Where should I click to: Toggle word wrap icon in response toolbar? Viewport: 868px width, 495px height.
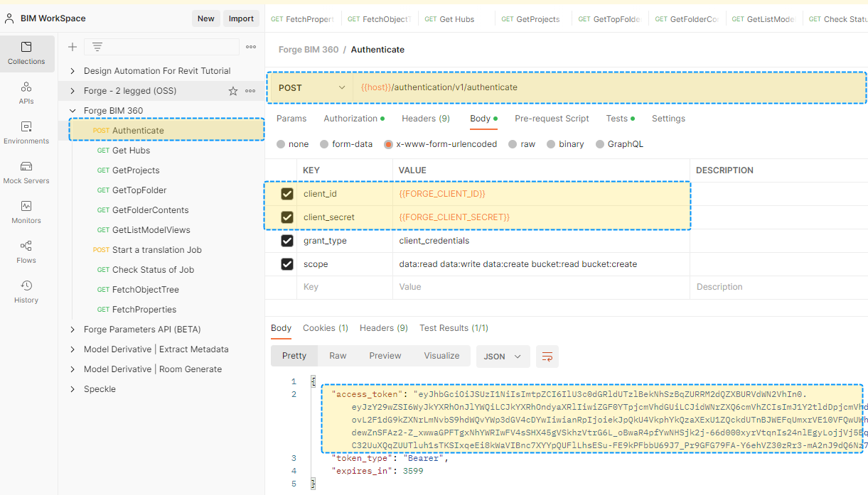point(547,357)
